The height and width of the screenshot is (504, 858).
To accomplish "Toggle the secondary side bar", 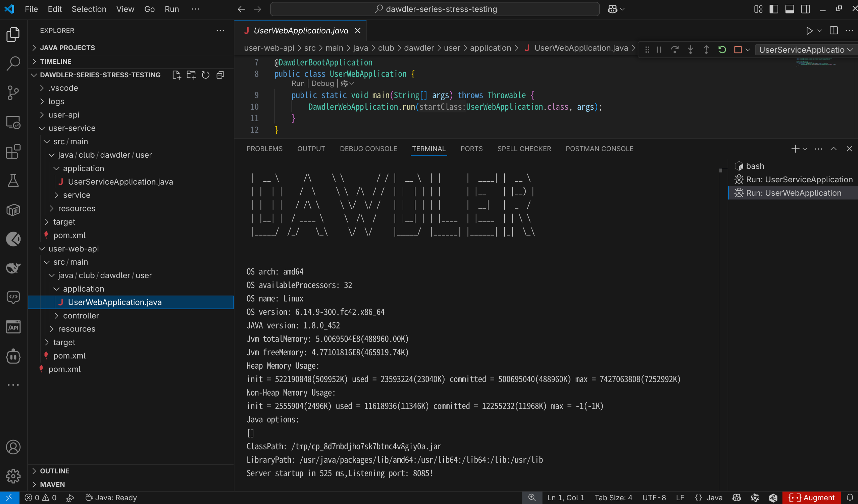I will coord(806,9).
